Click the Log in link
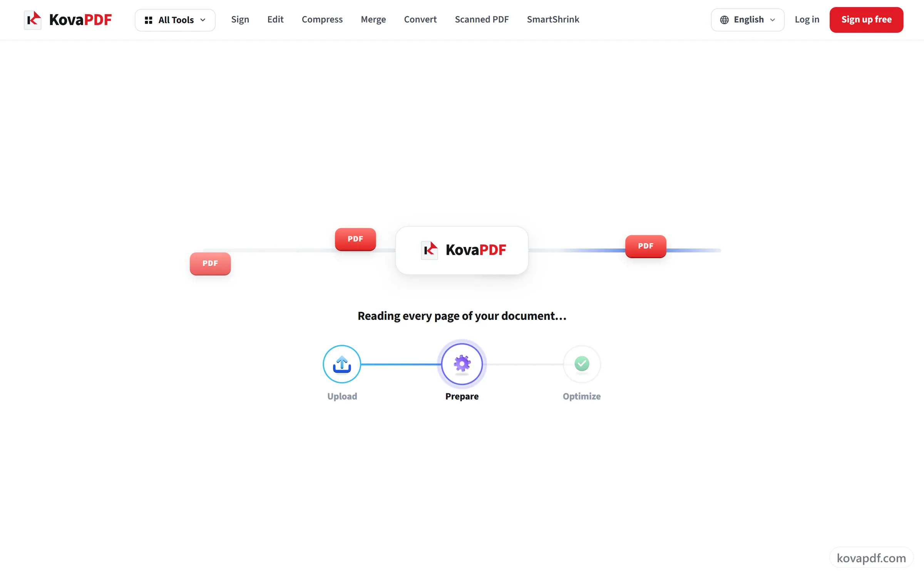The height and width of the screenshot is (578, 924). click(x=807, y=20)
